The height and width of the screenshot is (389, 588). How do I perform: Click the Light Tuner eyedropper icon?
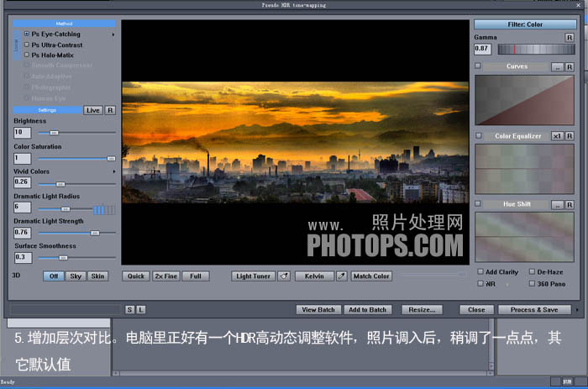click(284, 276)
